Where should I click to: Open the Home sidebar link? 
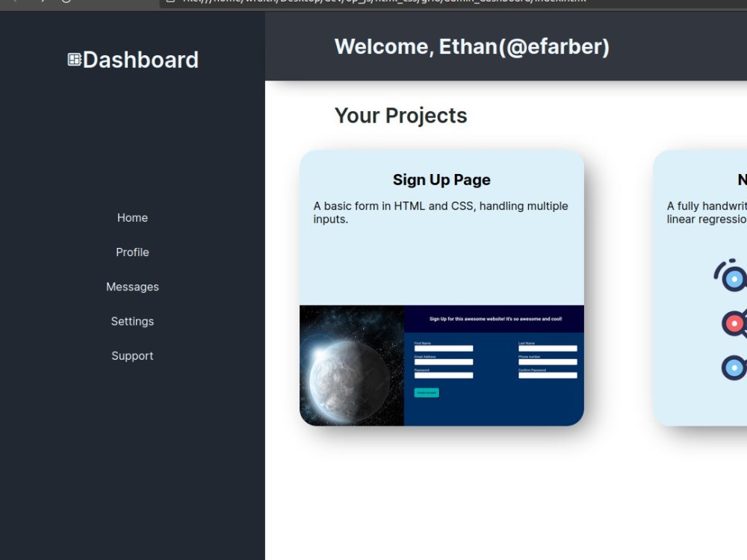132,217
